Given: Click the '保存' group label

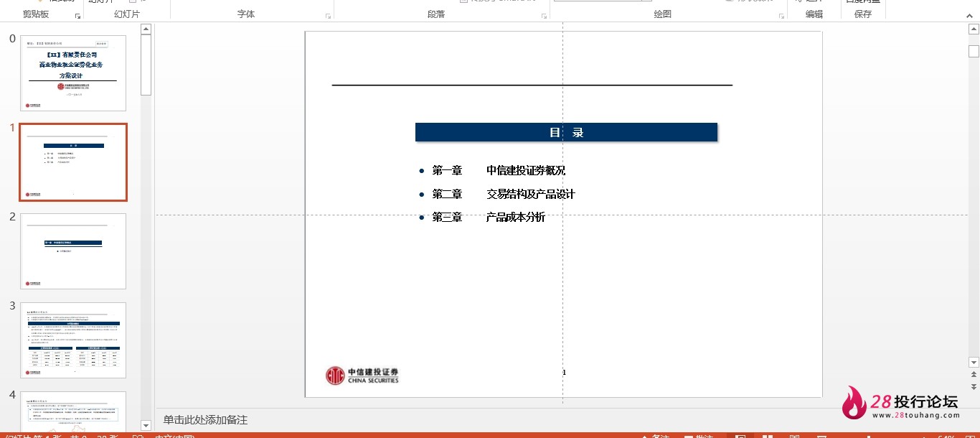Looking at the screenshot, I should tap(863, 14).
